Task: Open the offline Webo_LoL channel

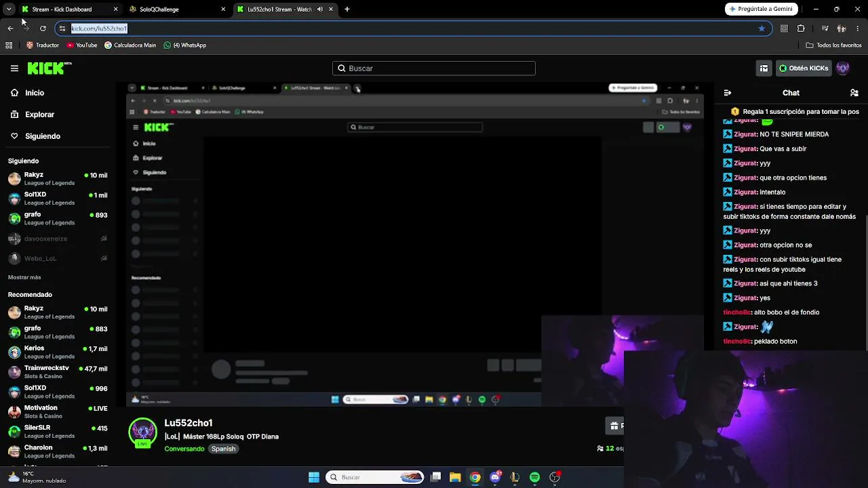Action: pos(58,258)
